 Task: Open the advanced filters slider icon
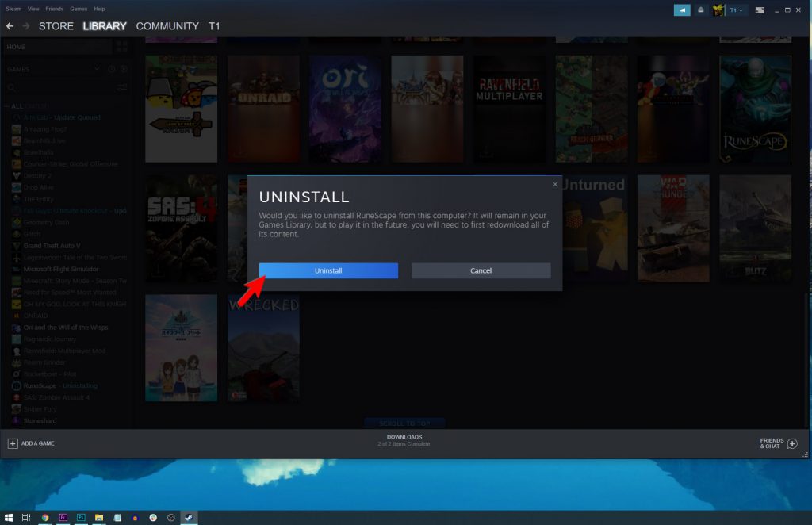pyautogui.click(x=122, y=87)
